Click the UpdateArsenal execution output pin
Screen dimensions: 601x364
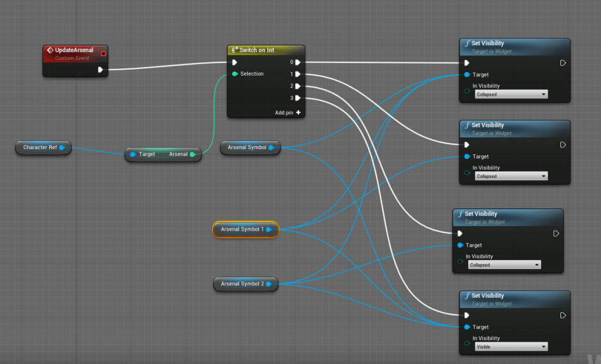point(100,70)
